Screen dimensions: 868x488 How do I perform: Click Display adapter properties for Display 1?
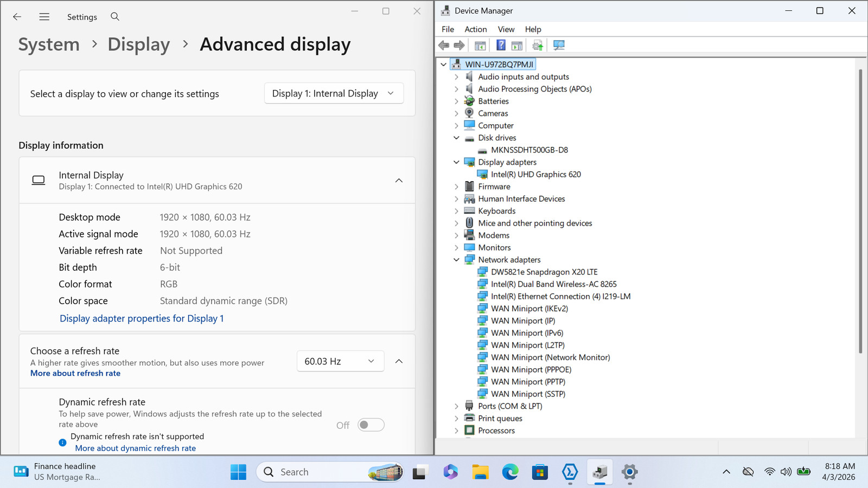pyautogui.click(x=142, y=318)
